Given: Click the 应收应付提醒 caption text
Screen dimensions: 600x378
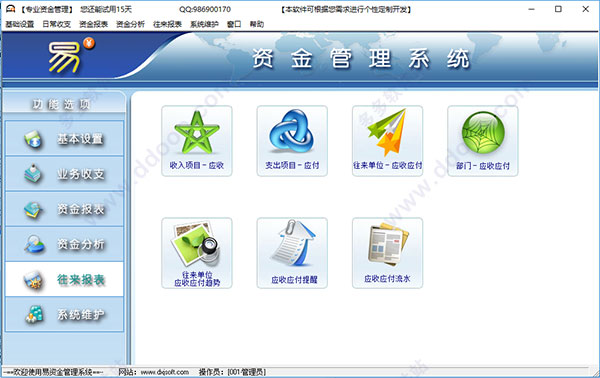Looking at the screenshot, I should coord(294,280).
